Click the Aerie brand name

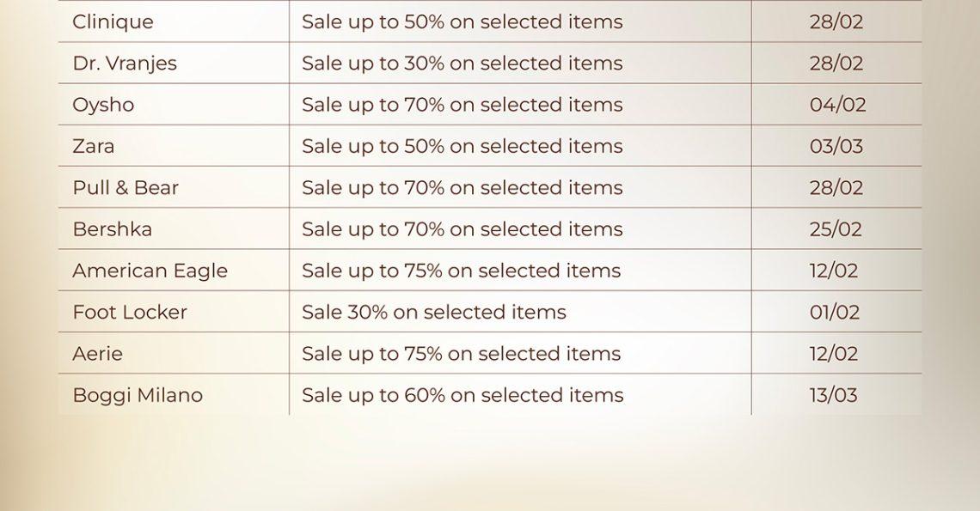pyautogui.click(x=97, y=354)
